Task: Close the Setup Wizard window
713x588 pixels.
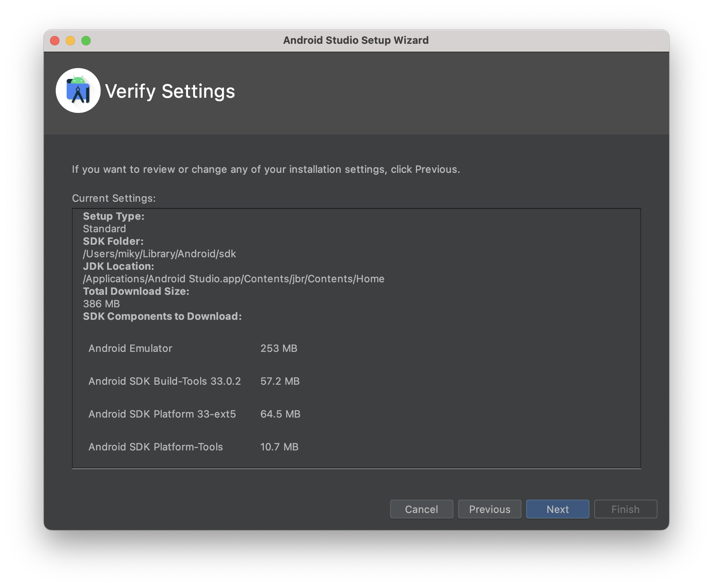Action: click(x=55, y=41)
